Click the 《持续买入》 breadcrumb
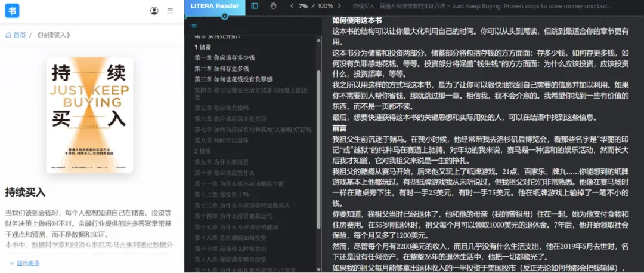The width and height of the screenshot is (644, 273). click(x=54, y=35)
